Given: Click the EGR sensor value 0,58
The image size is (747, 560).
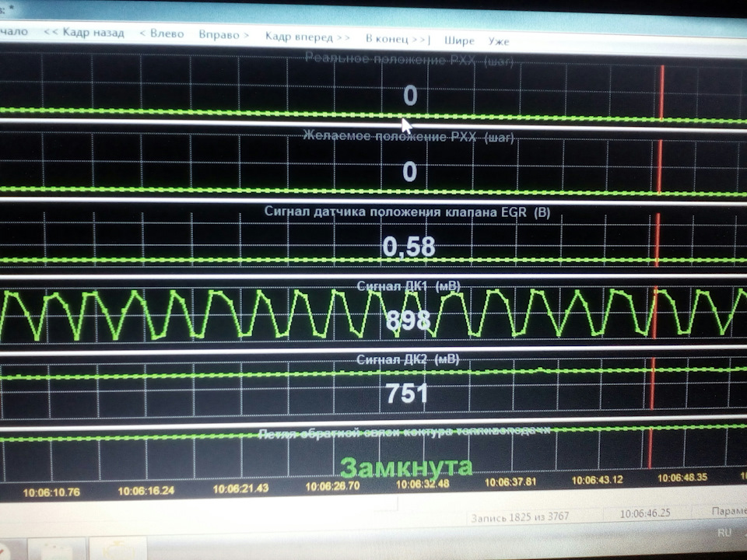Looking at the screenshot, I should (x=409, y=247).
